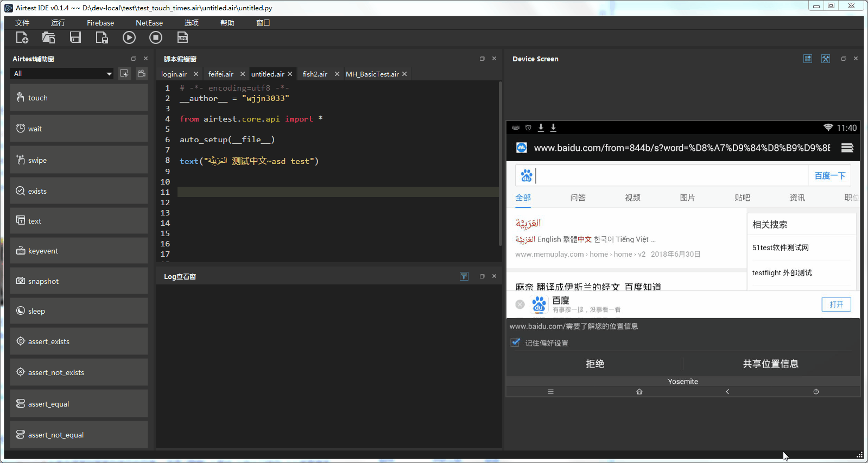Tap the device back arrow
The height and width of the screenshot is (463, 868).
click(727, 391)
